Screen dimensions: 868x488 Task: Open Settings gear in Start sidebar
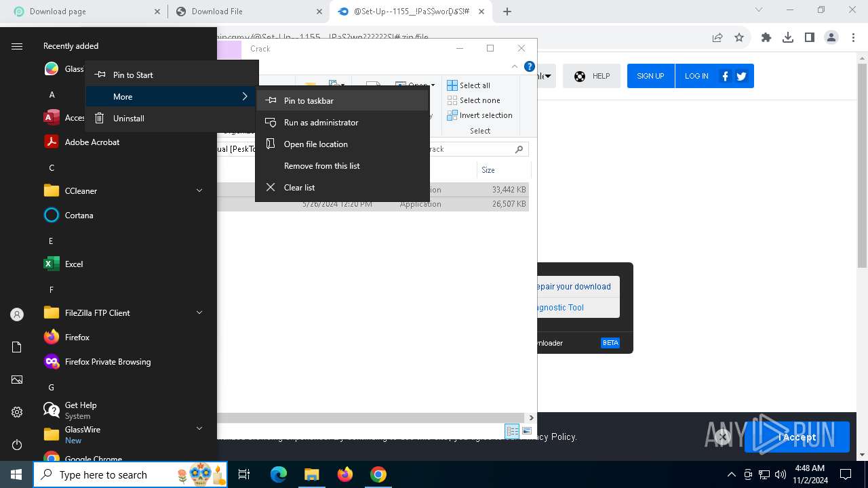point(17,412)
